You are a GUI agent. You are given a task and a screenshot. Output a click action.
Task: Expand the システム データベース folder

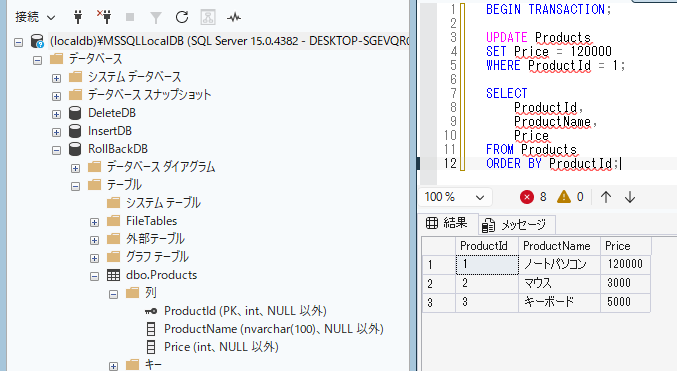[x=57, y=78]
